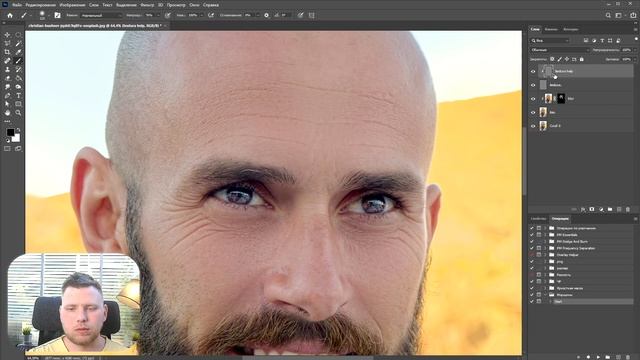The width and height of the screenshot is (640, 360).
Task: Click the search icon at top right
Action: tap(608, 15)
